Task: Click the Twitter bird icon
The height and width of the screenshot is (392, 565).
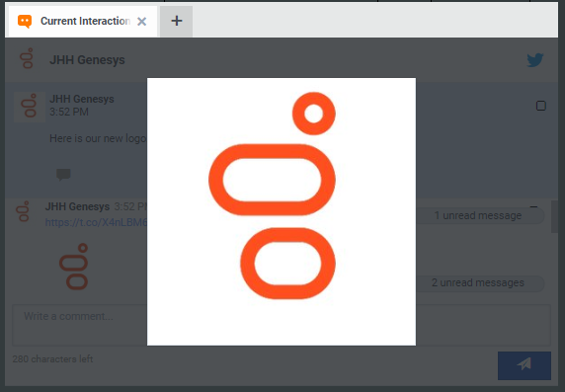Action: coord(535,60)
